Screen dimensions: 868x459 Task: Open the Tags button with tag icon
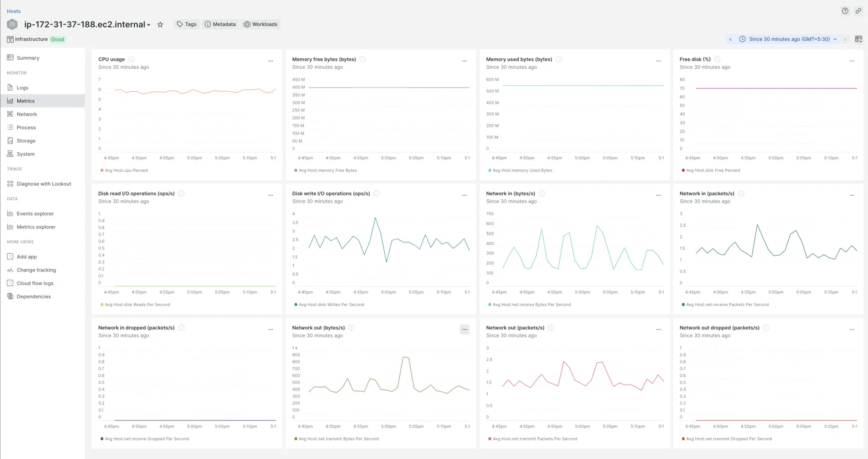pos(186,24)
